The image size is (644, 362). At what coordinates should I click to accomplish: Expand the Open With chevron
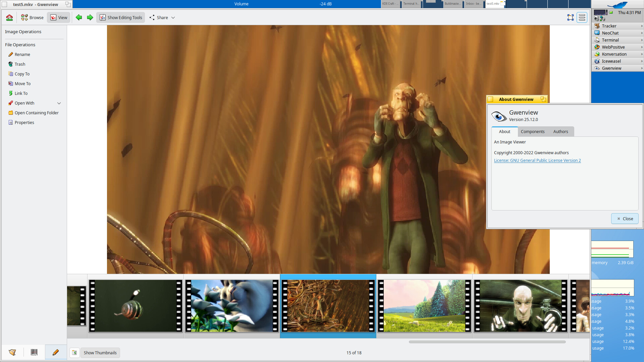pos(59,103)
